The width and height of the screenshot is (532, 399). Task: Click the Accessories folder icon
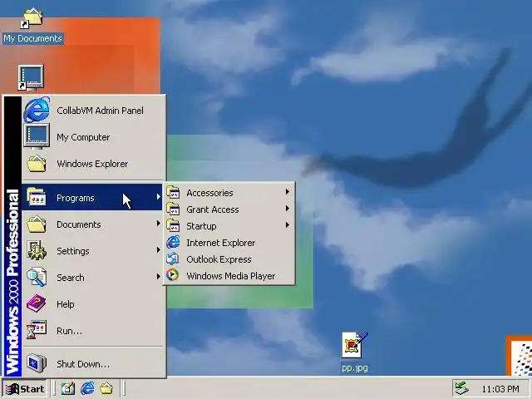[x=173, y=192]
